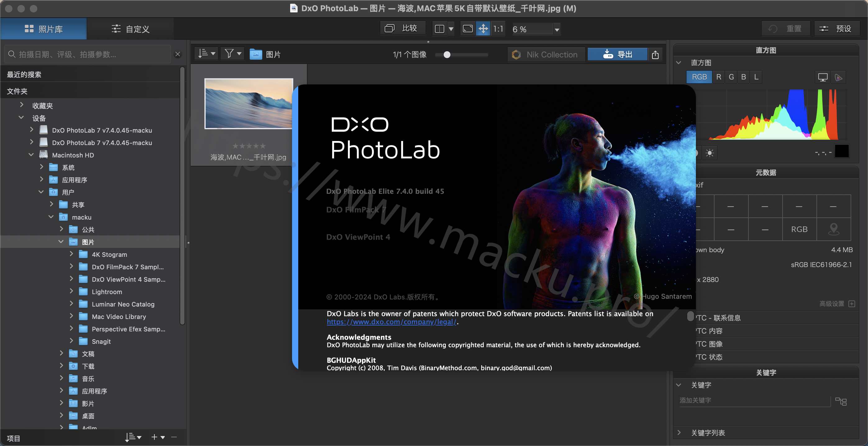The image size is (868, 446).
Task: Toggle side-by-side split view icon
Action: pyautogui.click(x=439, y=29)
